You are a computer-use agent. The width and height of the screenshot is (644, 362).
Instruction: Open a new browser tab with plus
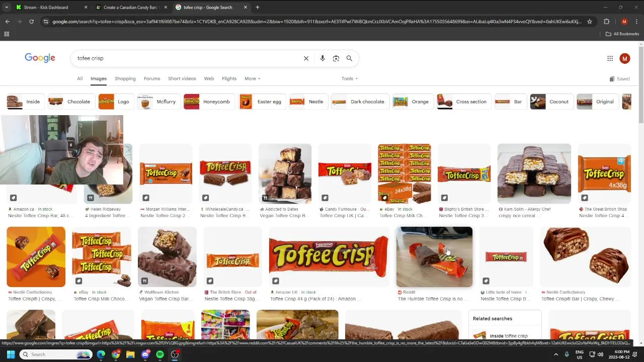(x=258, y=8)
